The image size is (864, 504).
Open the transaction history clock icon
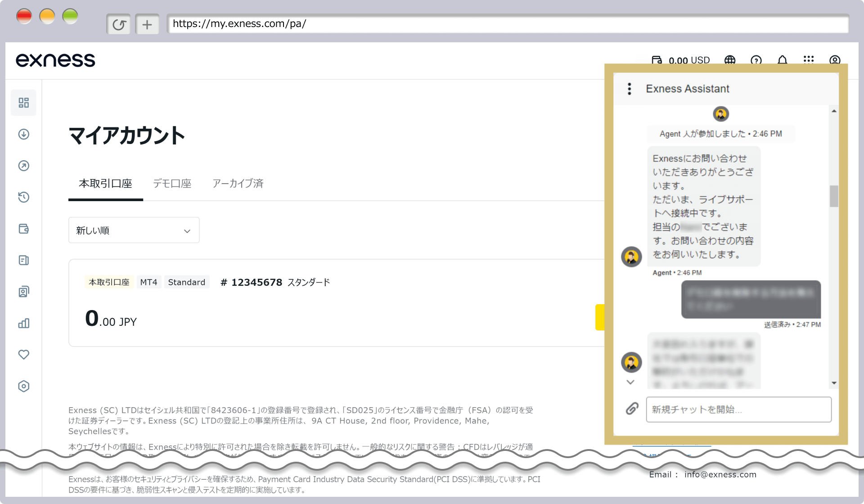[x=24, y=197]
